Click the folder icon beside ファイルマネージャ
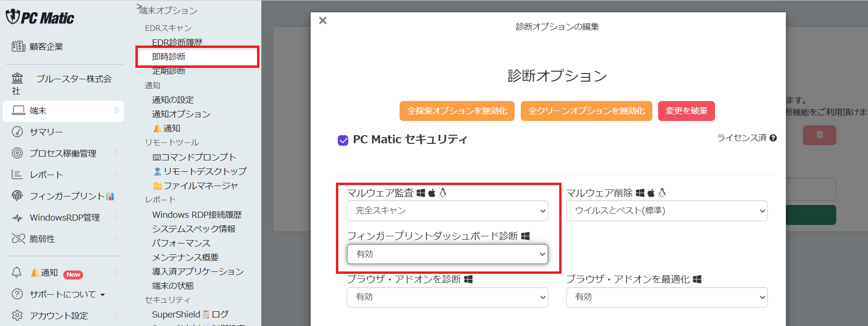This screenshot has height=326, width=868. click(158, 186)
